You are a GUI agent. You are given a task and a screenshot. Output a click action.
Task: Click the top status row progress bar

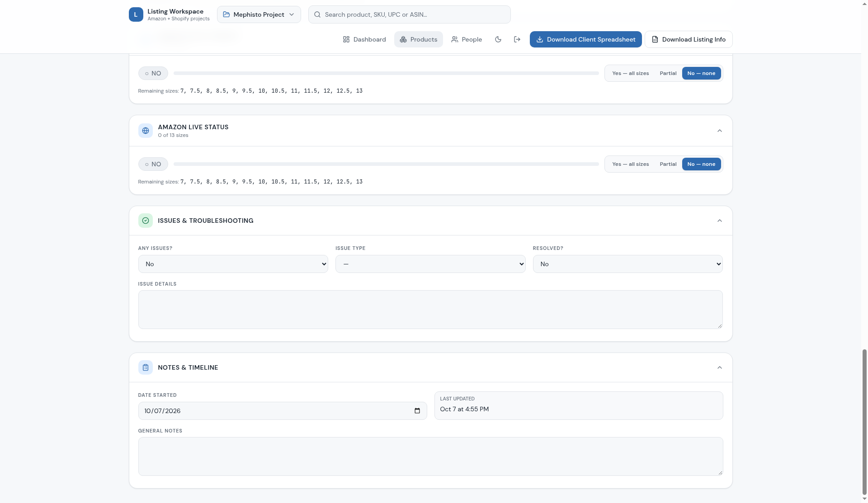386,73
